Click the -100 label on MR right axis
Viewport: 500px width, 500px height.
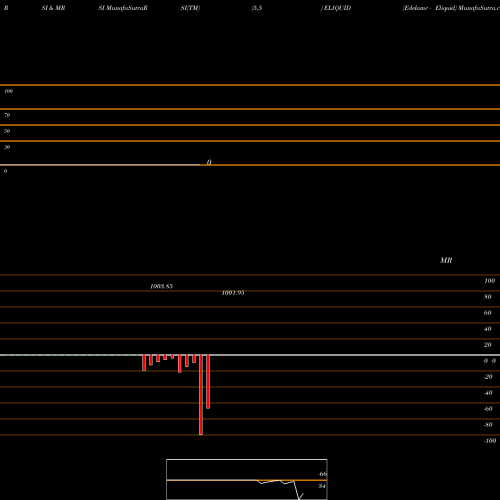point(490,441)
